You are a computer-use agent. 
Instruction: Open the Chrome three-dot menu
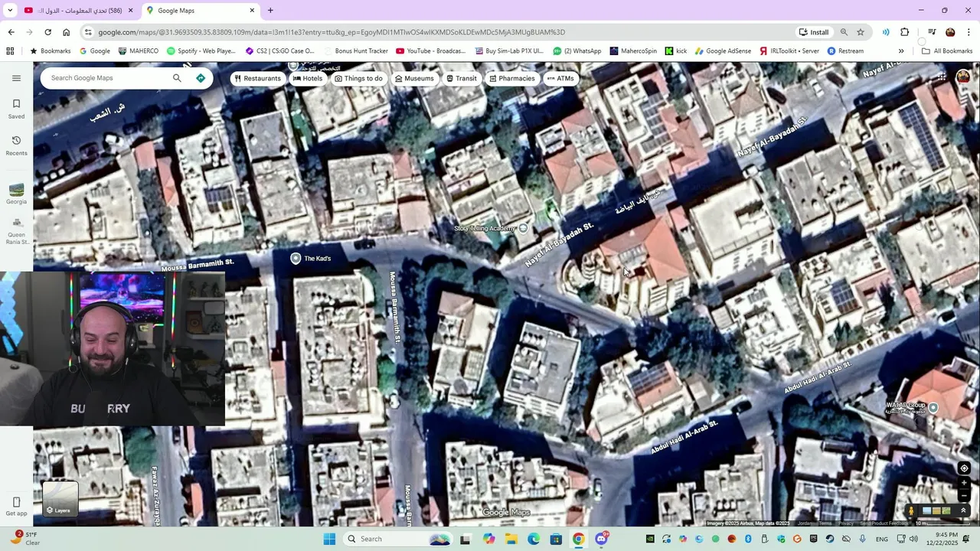(969, 32)
